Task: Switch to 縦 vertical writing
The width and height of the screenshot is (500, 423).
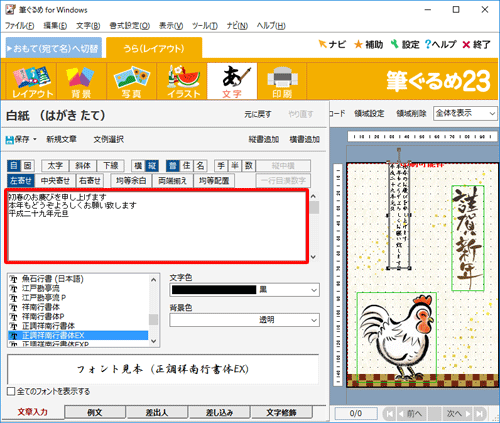Action: [152, 166]
